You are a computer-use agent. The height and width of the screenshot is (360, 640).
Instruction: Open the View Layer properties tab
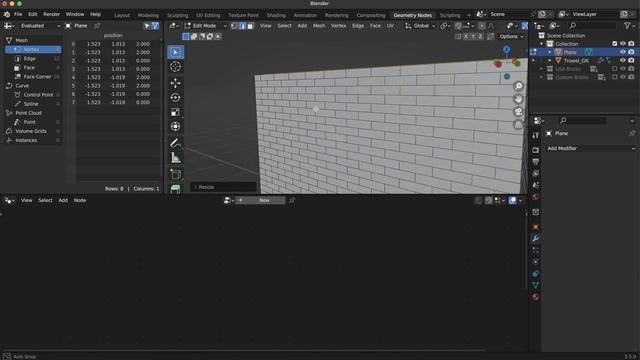[536, 174]
